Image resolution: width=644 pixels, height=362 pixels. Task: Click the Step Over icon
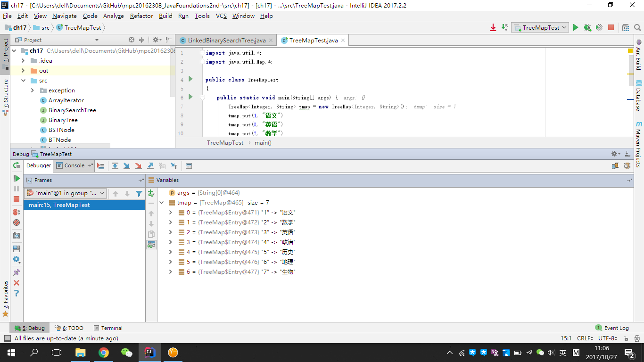point(115,166)
